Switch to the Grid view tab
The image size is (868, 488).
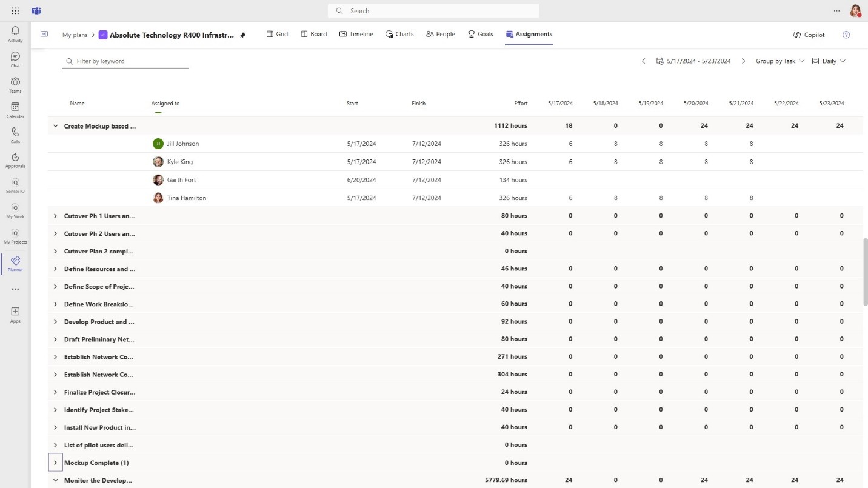[x=277, y=34]
